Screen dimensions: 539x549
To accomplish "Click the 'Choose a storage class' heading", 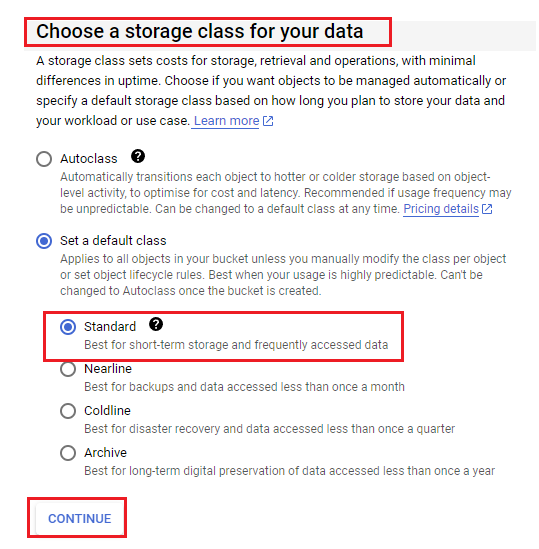I will coord(200,31).
